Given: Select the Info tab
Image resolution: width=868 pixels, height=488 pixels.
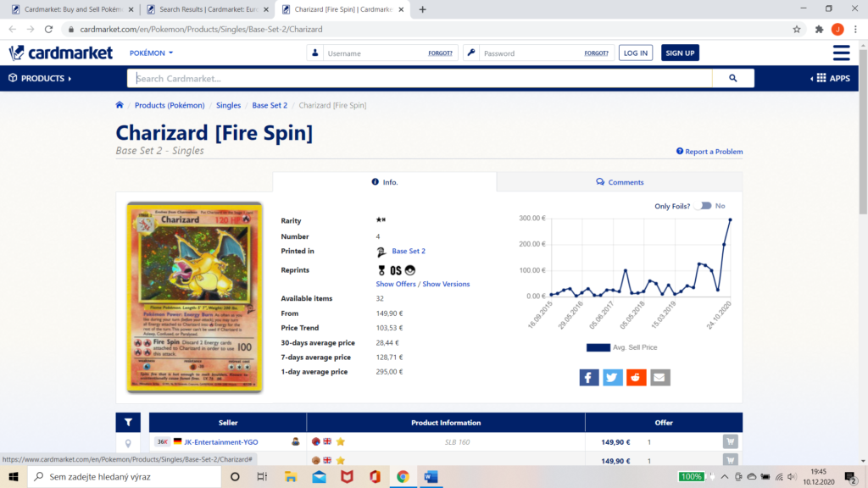Looking at the screenshot, I should pos(385,182).
